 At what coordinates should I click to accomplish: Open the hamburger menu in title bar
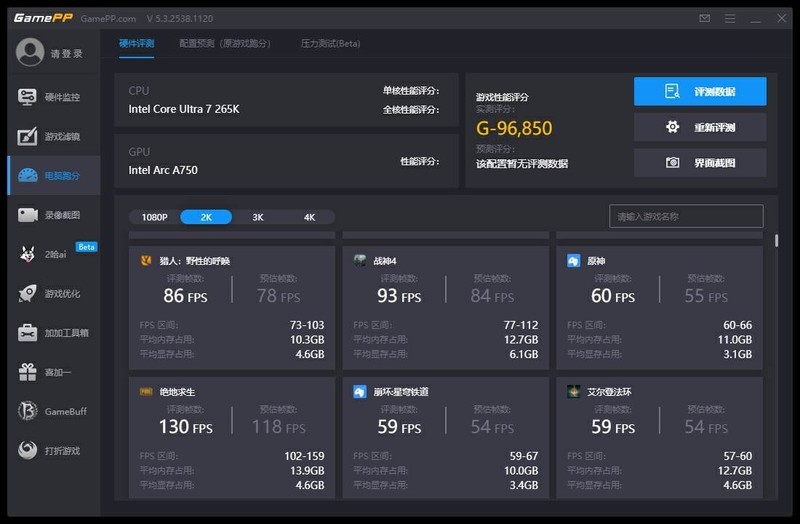pos(730,18)
